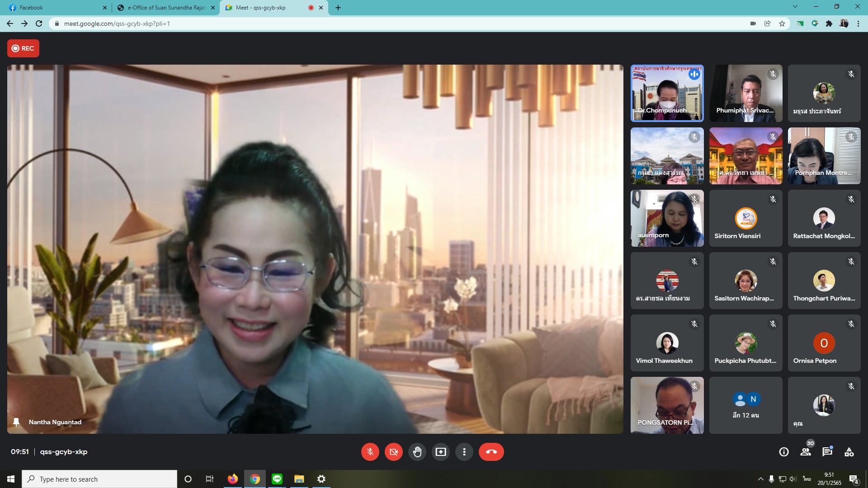Click the Windows taskbar search box

pos(99,479)
